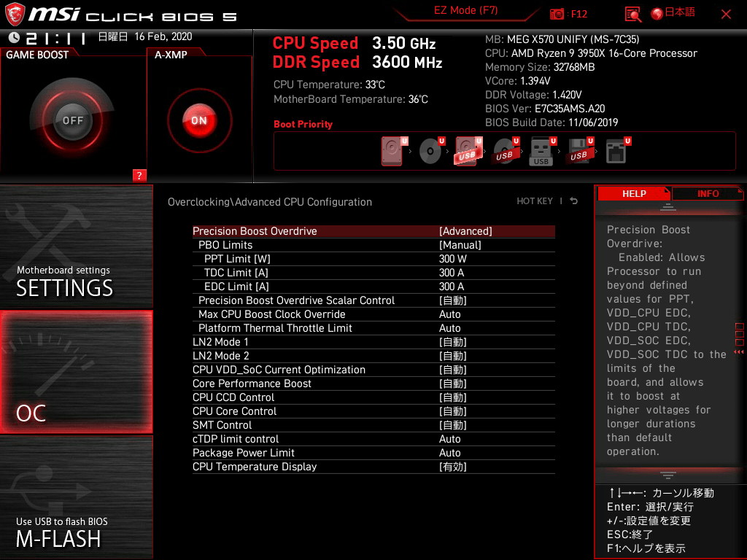
Task: Click the Memory Size 32768MB text
Action: tap(540, 67)
